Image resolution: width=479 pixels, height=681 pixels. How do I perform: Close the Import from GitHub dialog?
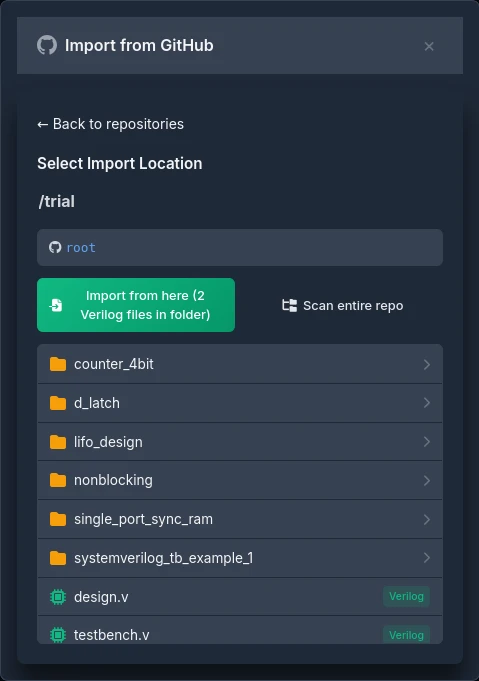click(429, 46)
